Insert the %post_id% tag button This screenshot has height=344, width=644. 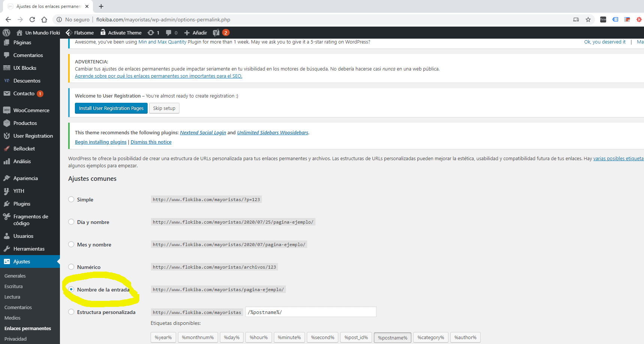click(356, 337)
